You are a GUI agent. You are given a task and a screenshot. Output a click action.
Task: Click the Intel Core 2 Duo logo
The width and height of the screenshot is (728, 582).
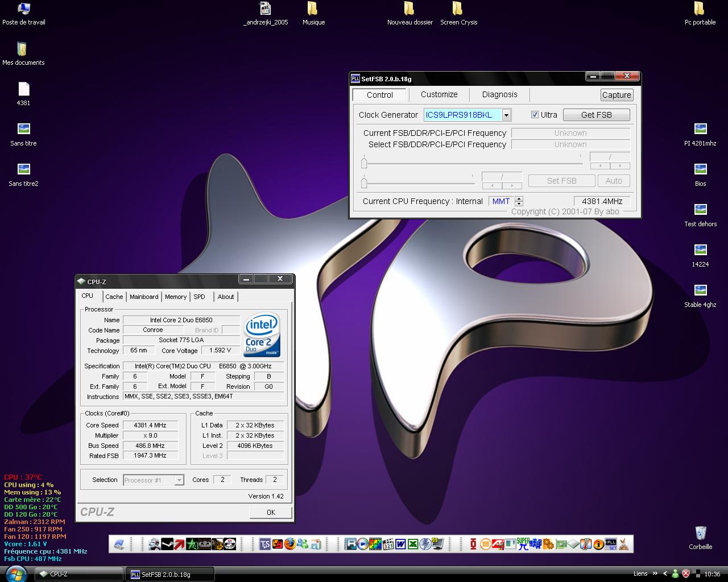pyautogui.click(x=262, y=335)
